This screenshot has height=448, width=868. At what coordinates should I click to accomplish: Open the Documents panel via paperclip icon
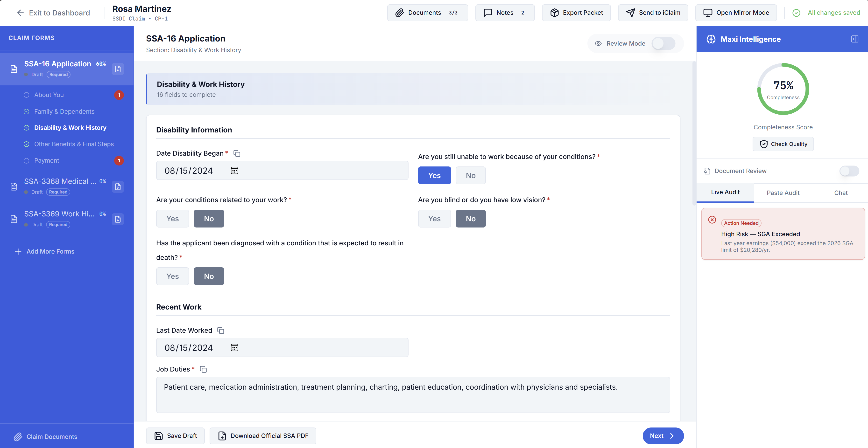point(400,13)
